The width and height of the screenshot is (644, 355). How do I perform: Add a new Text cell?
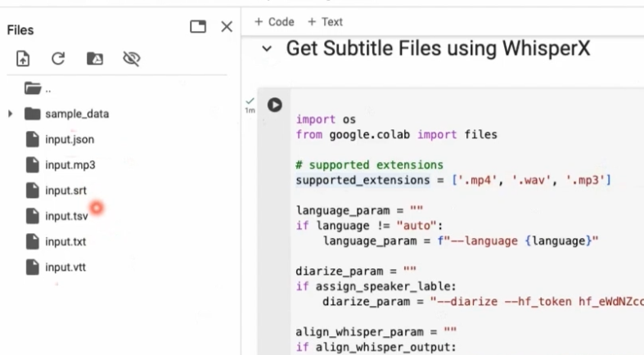click(325, 22)
